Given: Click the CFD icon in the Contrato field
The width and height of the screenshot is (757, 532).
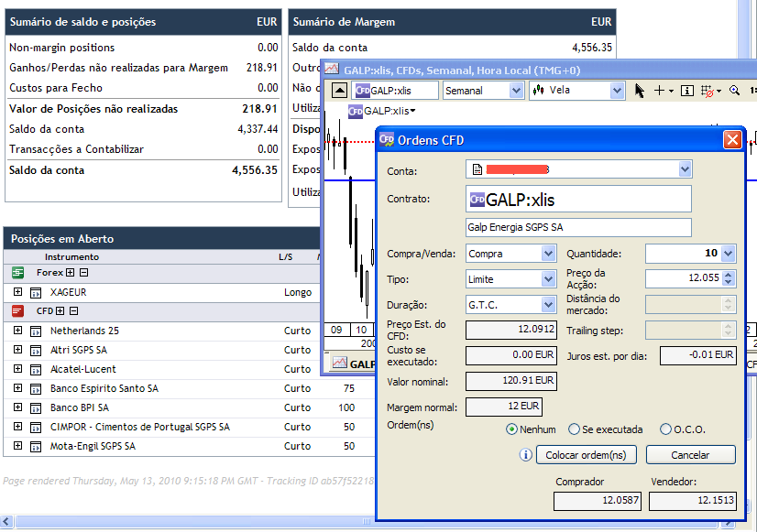Looking at the screenshot, I should [477, 200].
